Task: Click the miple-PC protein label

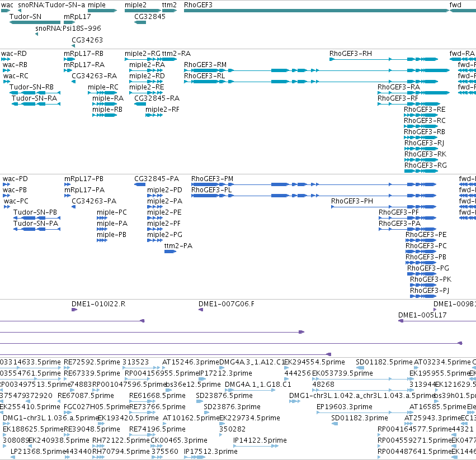Action: point(111,212)
